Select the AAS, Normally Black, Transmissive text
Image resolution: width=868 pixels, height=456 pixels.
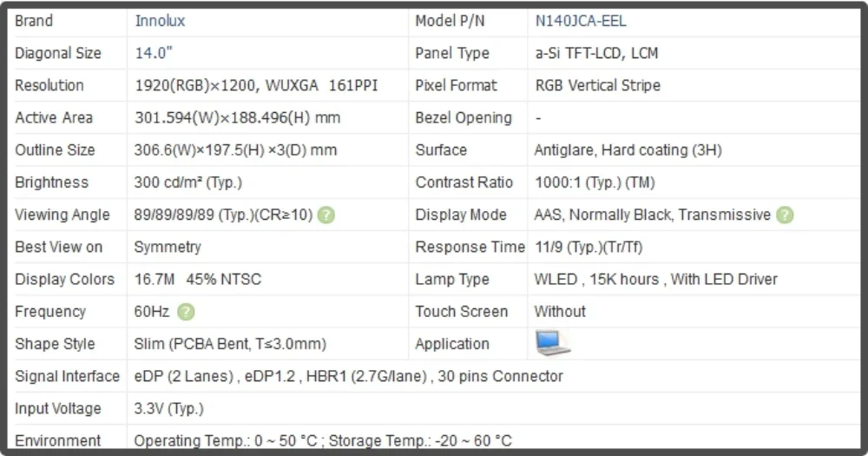click(652, 215)
